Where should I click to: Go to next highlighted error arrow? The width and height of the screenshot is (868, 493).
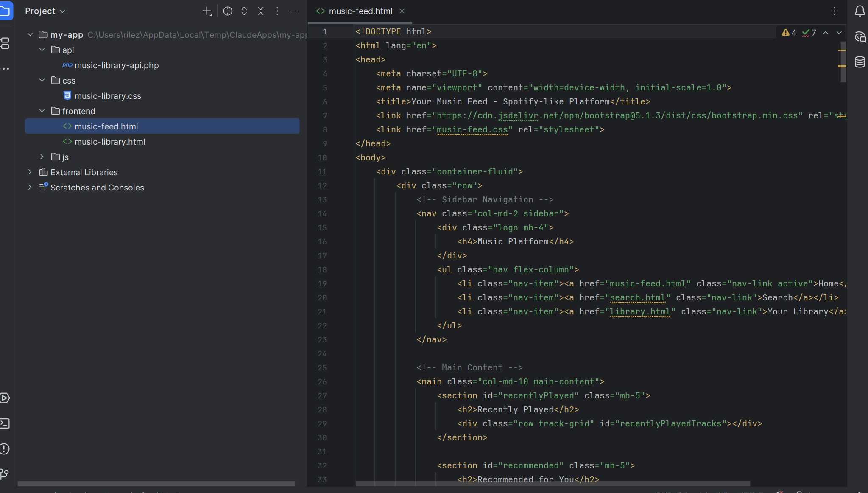coord(839,33)
